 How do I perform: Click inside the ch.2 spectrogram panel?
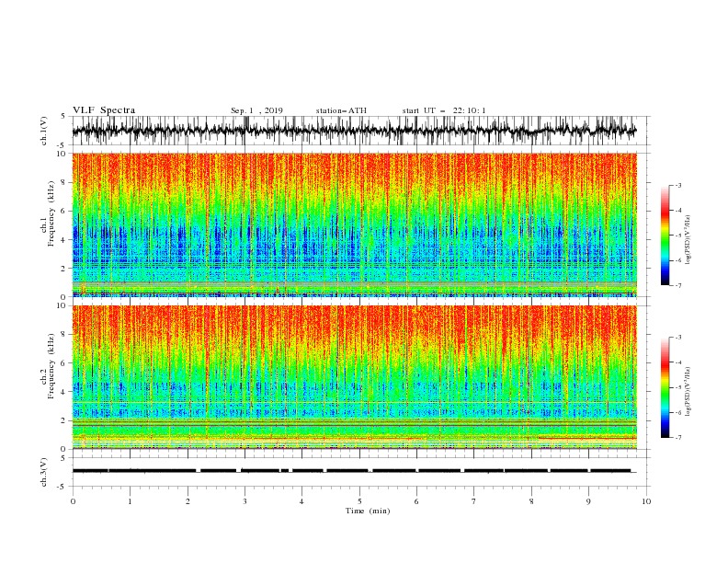click(x=355, y=377)
